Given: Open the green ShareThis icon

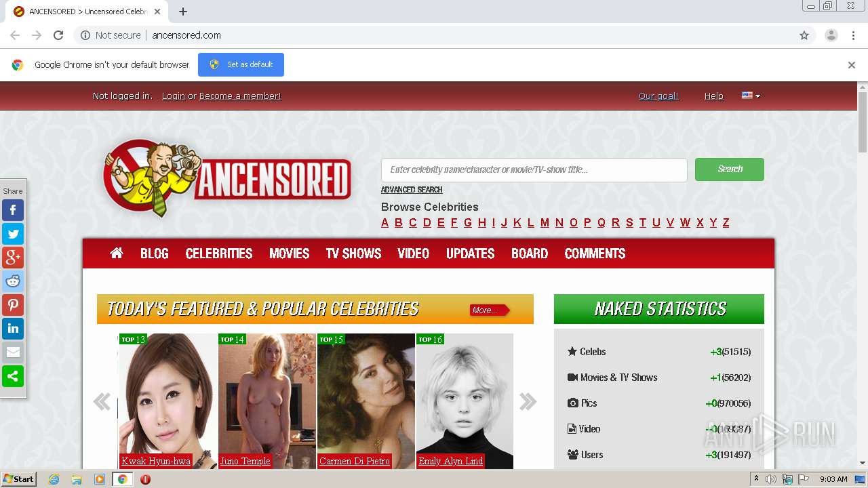Looking at the screenshot, I should [x=13, y=376].
